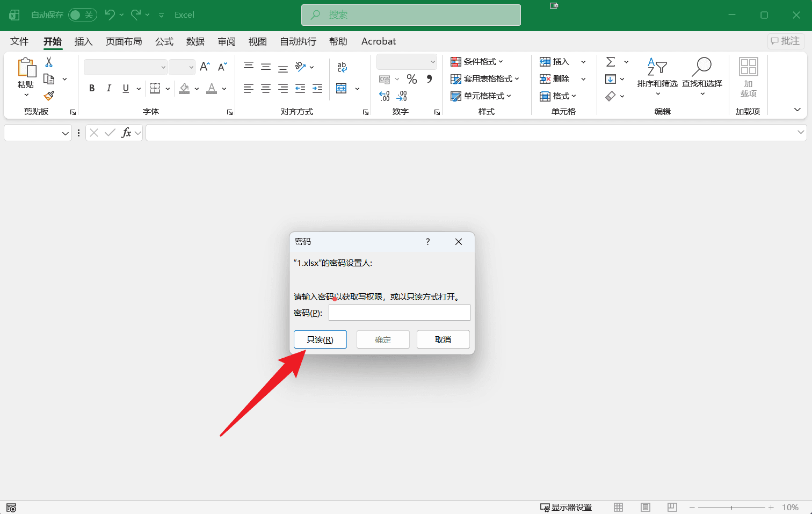The width and height of the screenshot is (812, 514).
Task: Click the Format Painter brush icon
Action: point(49,96)
